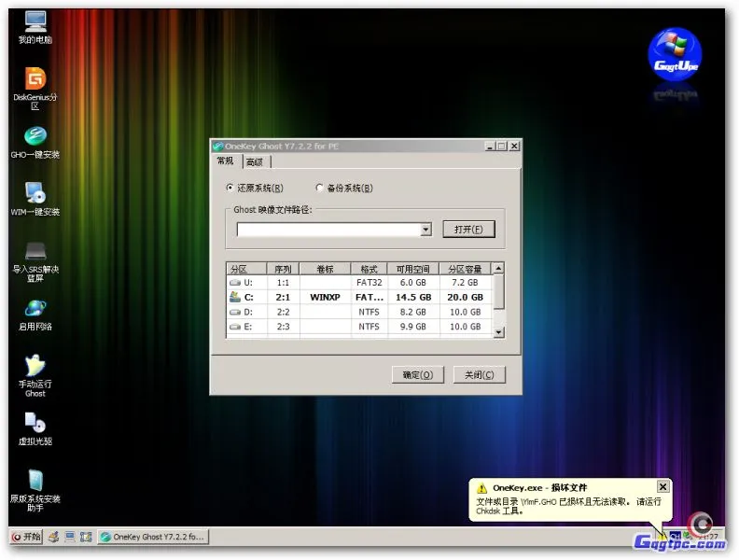The width and height of the screenshot is (739, 560).
Task: Click the 确定(O) button
Action: [418, 375]
